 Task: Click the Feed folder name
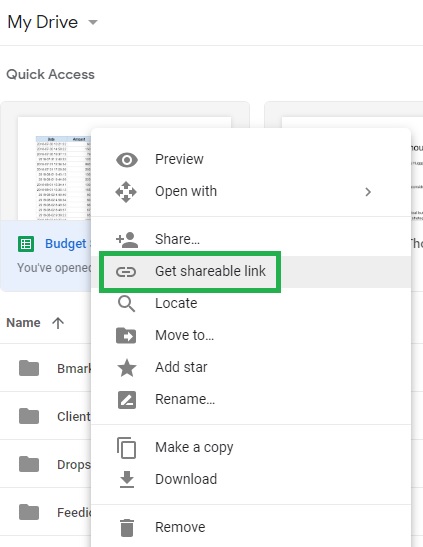(x=74, y=512)
